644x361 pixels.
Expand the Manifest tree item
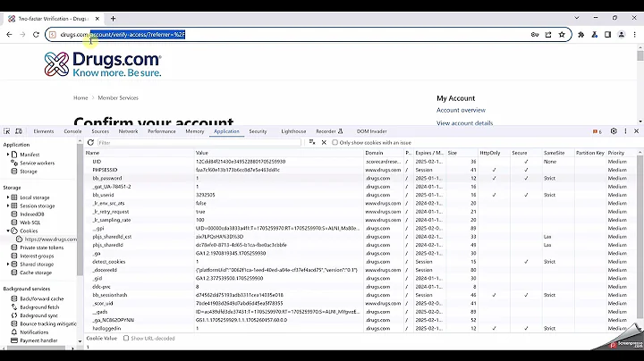8,155
